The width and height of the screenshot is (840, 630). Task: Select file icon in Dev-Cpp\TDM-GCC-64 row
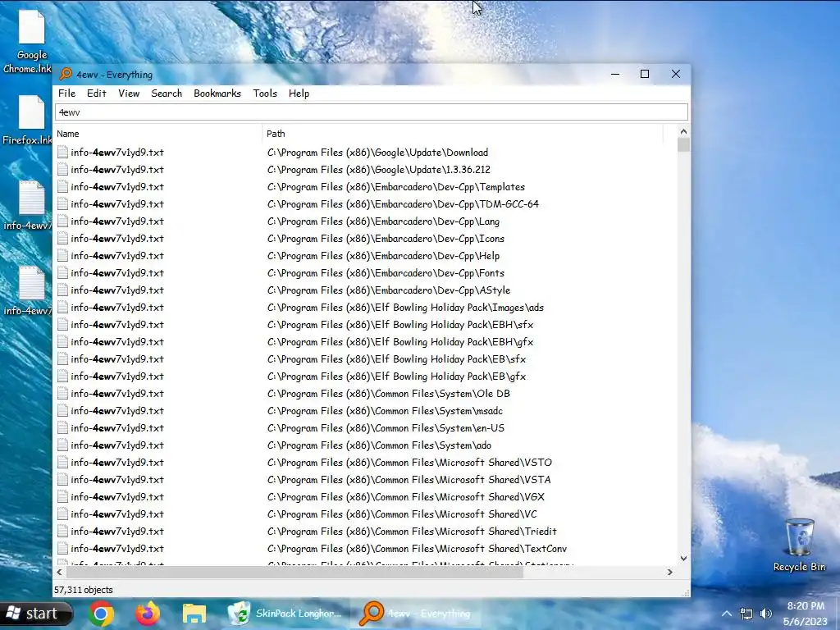pyautogui.click(x=62, y=203)
